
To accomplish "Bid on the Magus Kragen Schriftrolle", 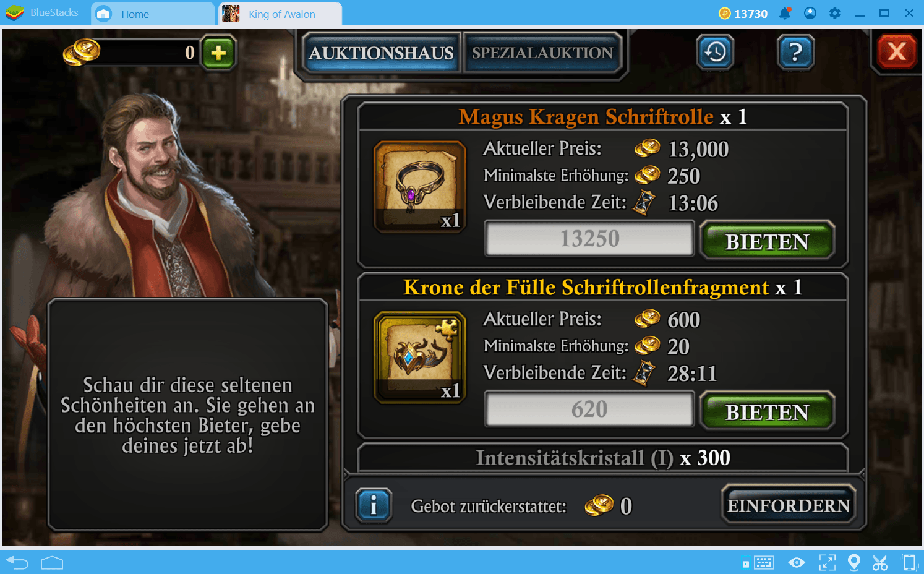I will point(767,241).
